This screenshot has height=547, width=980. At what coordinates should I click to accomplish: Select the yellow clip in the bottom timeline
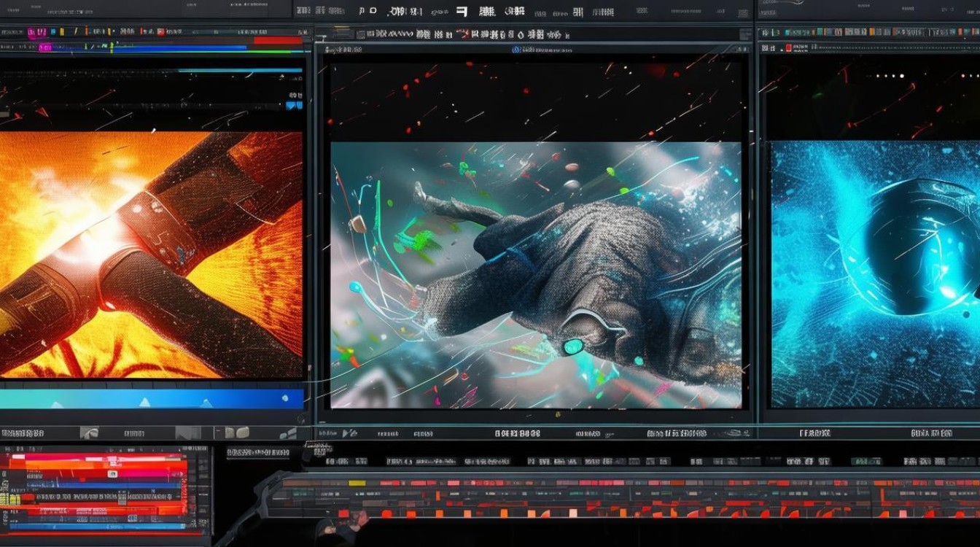point(357,483)
